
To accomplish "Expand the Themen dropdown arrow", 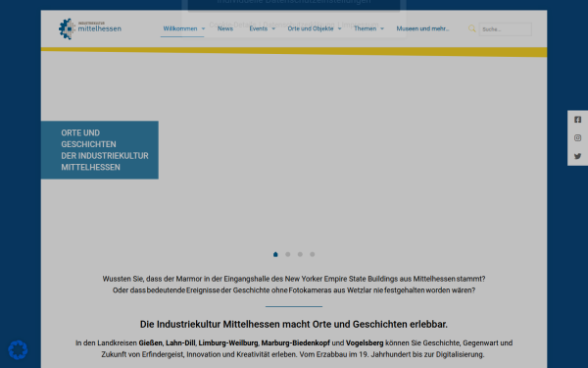I will [382, 28].
